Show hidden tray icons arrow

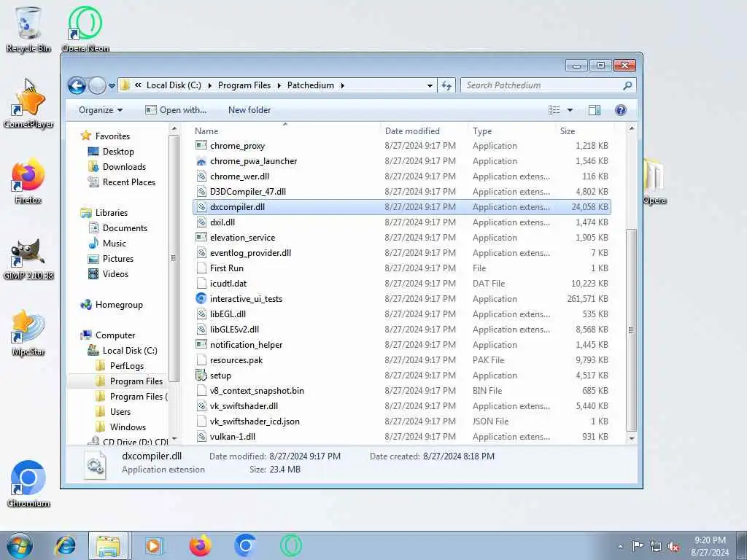pyautogui.click(x=620, y=547)
